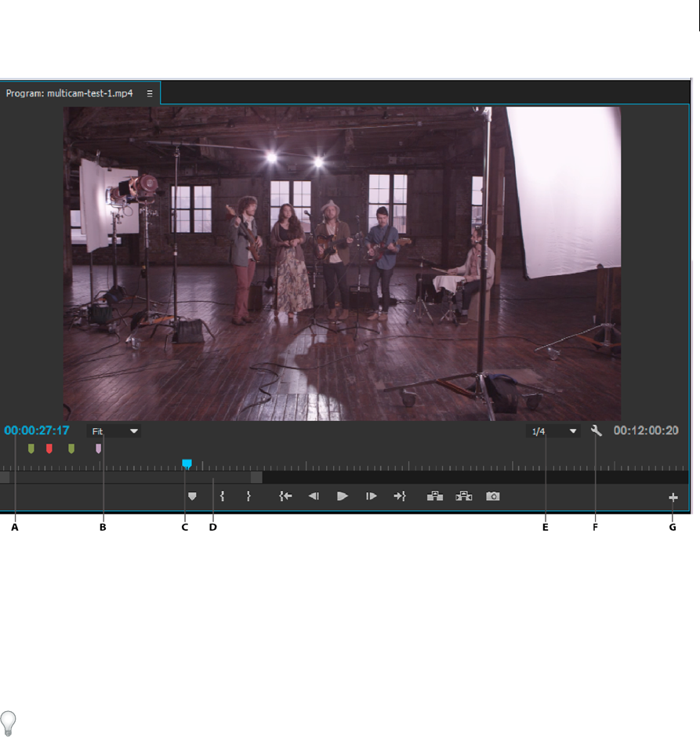Click the first green marker on the ruler
This screenshot has width=700, height=737.
(31, 449)
